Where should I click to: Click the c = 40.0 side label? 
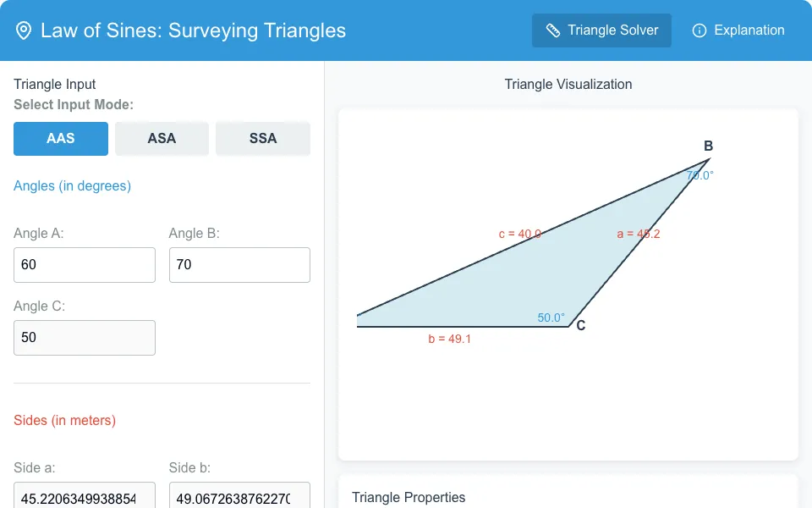click(x=520, y=235)
